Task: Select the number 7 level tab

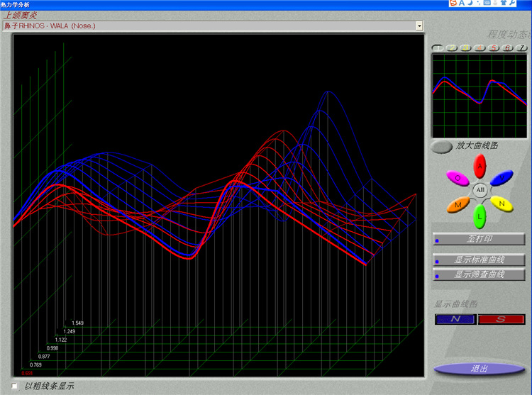Action: pos(522,48)
